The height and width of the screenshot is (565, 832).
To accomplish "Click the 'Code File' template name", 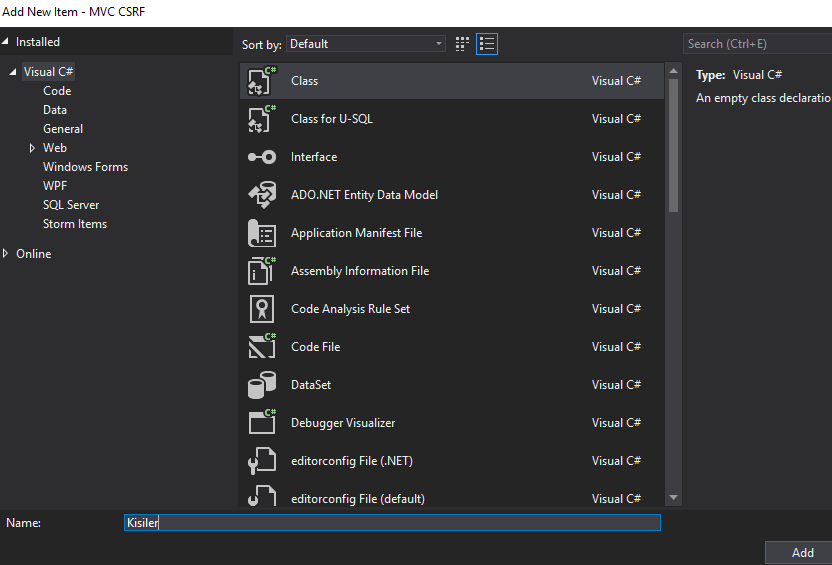I will 316,347.
